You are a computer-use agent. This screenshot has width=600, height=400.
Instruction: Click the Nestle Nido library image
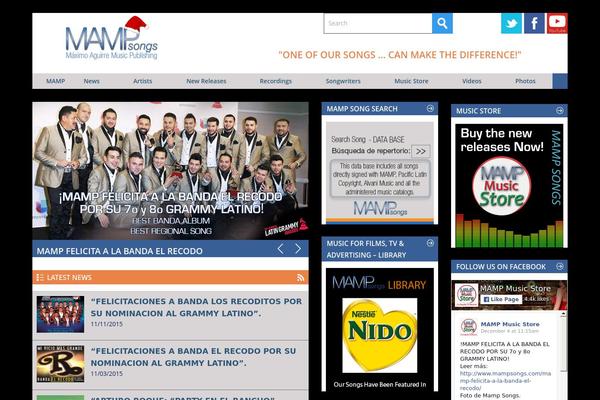tap(380, 335)
